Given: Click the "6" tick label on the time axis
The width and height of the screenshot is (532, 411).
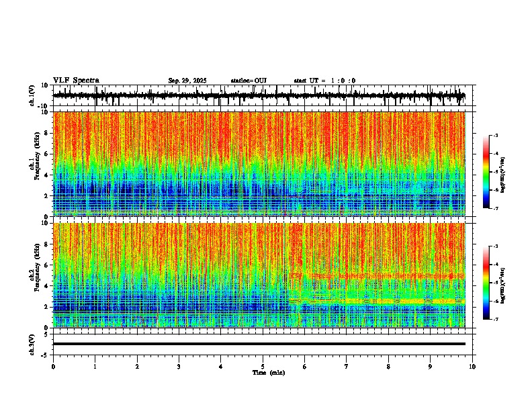Looking at the screenshot, I should point(305,367).
